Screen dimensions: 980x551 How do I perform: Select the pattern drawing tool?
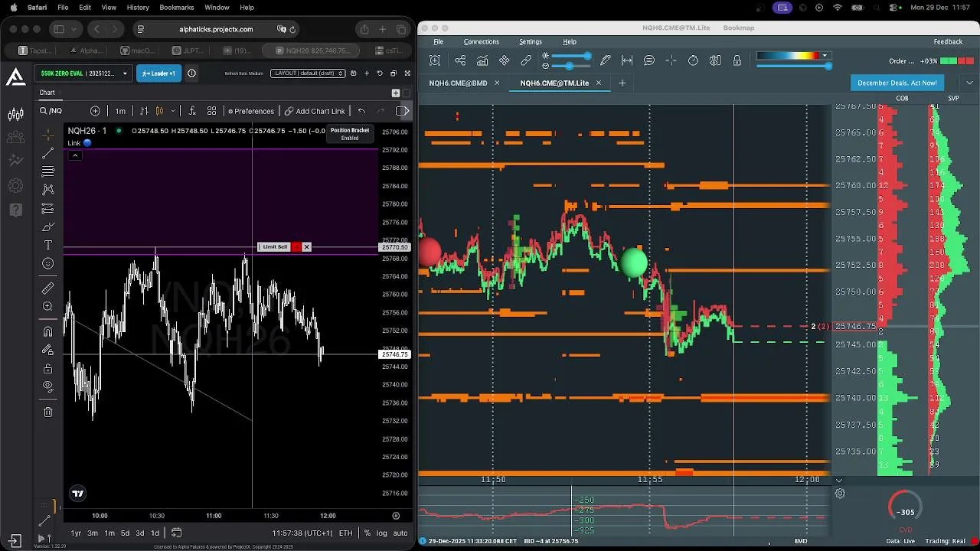pyautogui.click(x=47, y=189)
